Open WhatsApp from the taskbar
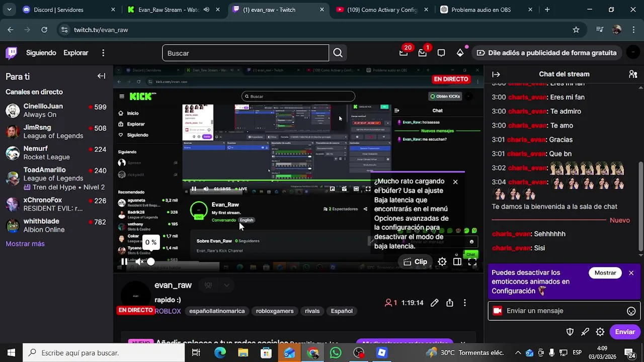 pyautogui.click(x=336, y=353)
